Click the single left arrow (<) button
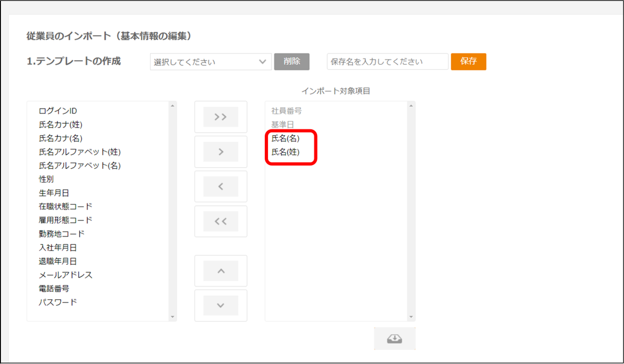 [x=221, y=187]
